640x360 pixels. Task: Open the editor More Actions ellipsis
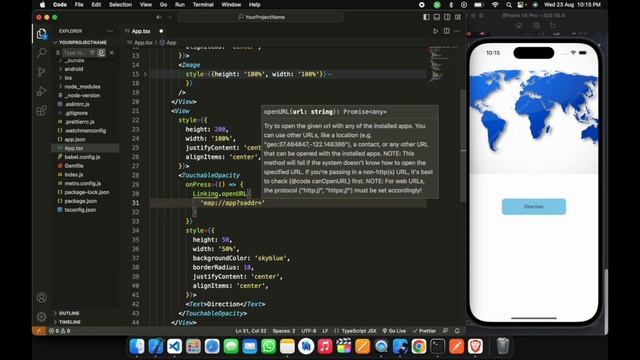pyautogui.click(x=457, y=31)
